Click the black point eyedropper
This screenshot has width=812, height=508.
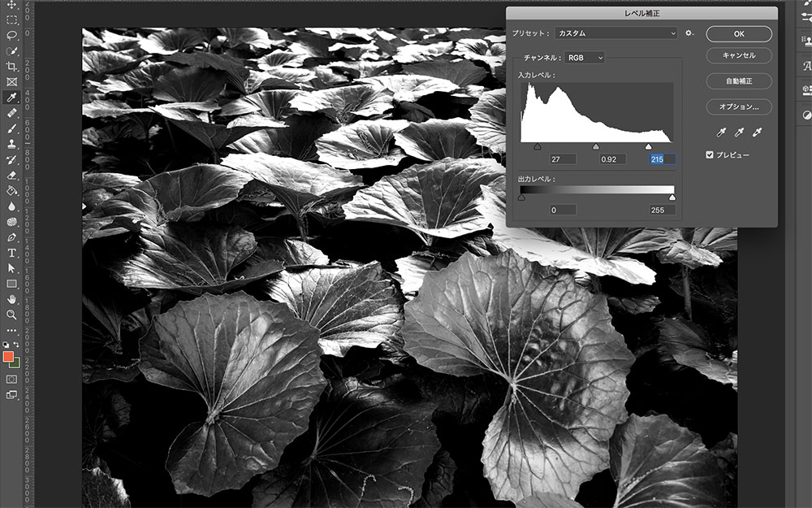point(719,132)
